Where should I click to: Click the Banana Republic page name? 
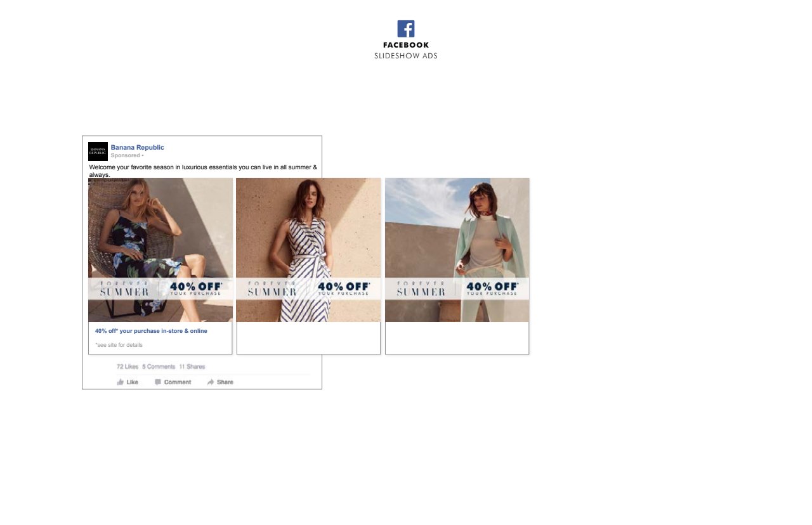[x=138, y=147]
